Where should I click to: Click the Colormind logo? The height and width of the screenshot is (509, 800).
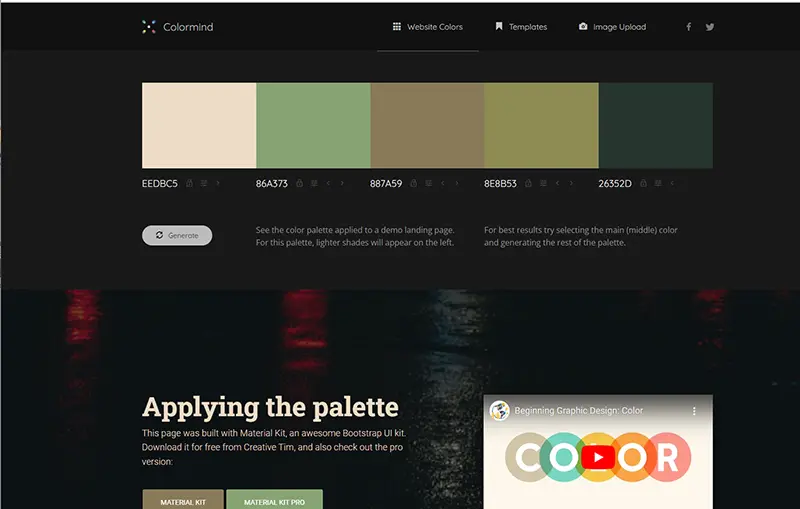[178, 27]
